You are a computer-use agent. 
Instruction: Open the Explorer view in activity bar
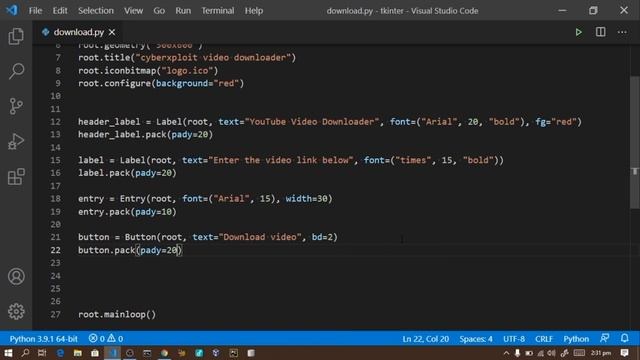tap(16, 36)
